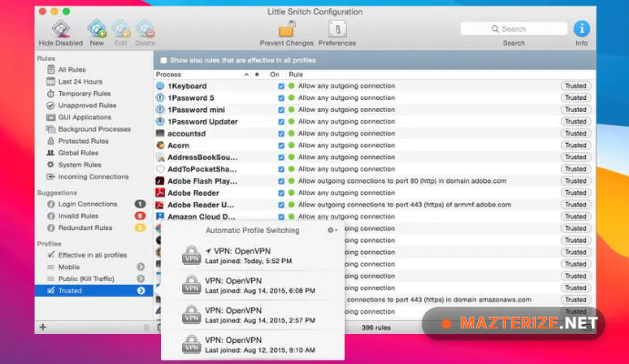Viewport: 629px width, 364px height.
Task: Select Effective in all profiles
Action: [x=94, y=255]
